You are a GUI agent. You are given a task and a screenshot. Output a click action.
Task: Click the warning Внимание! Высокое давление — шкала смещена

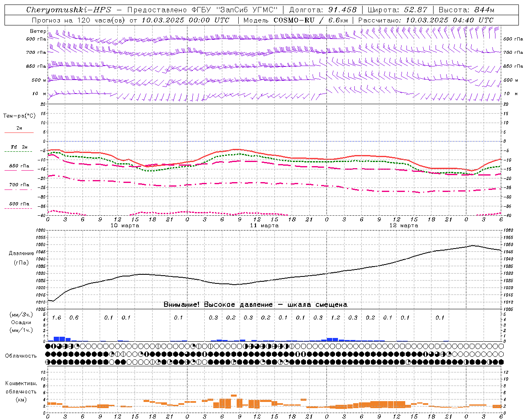(x=256, y=304)
